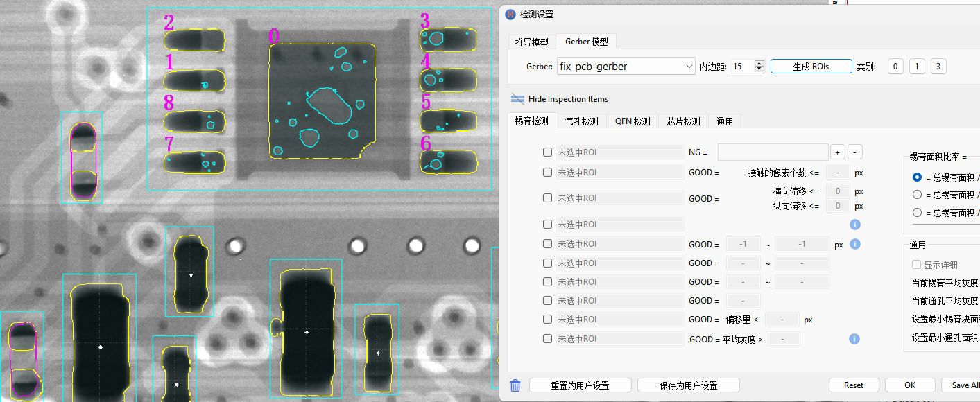Screen dimensions: 980x402
Task: Click the trash can delete icon
Action: tap(515, 385)
